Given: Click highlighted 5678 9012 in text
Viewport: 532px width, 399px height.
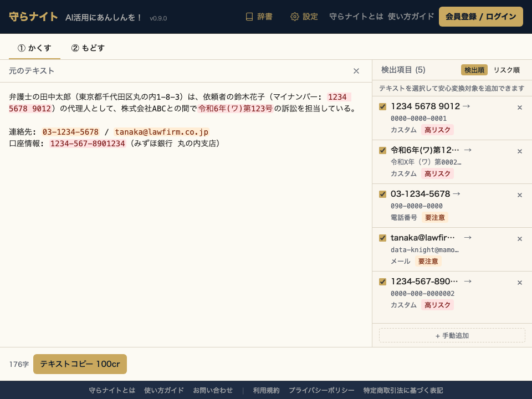Looking at the screenshot, I should point(30,109).
